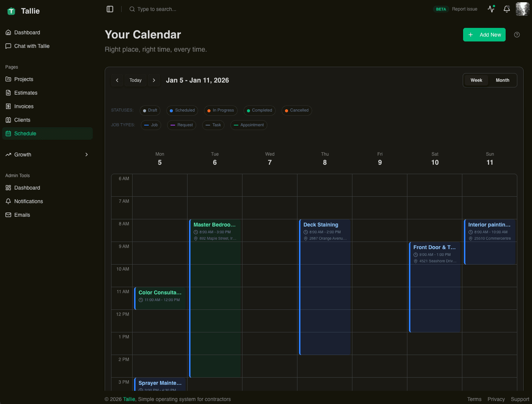532x404 pixels.
Task: Toggle the Completed status filter
Action: (x=259, y=110)
